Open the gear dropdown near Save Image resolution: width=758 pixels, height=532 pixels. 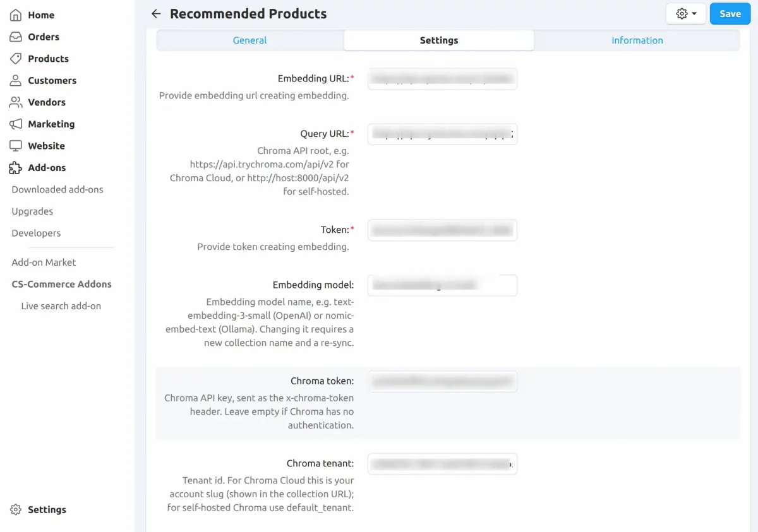686,14
